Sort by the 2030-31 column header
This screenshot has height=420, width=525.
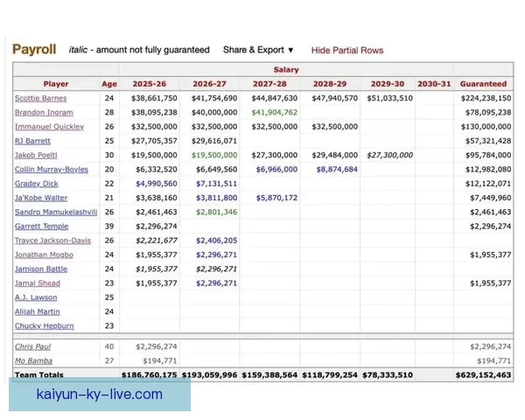click(434, 84)
